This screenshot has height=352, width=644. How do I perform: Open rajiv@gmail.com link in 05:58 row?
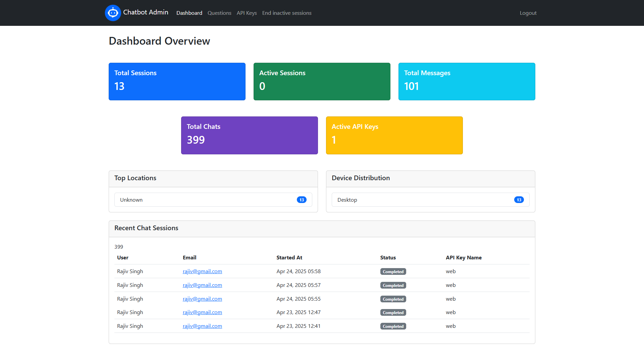pyautogui.click(x=202, y=271)
